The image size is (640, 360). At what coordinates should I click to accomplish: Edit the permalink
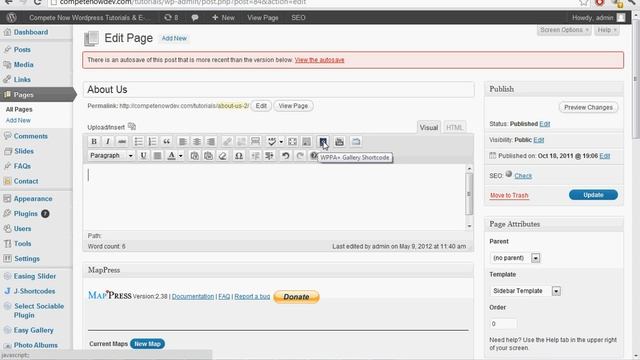(x=261, y=106)
